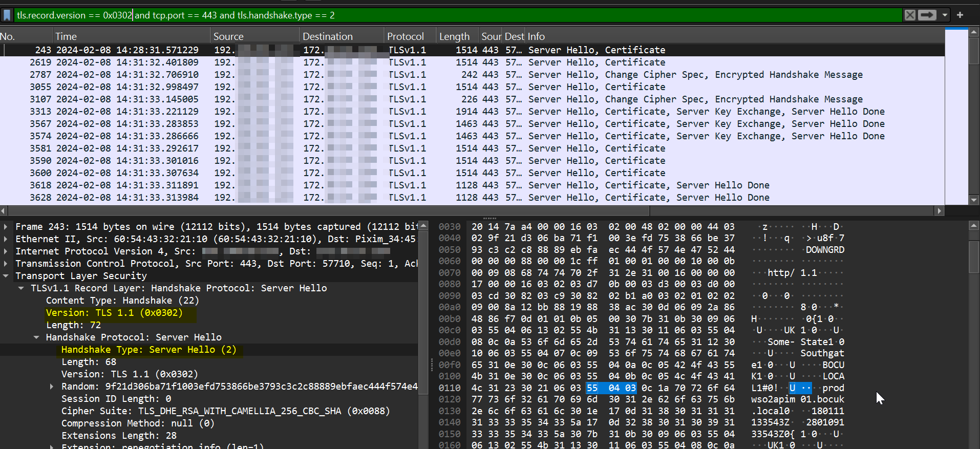Click the display filter bookmark icon
The image size is (980, 449).
click(x=7, y=15)
